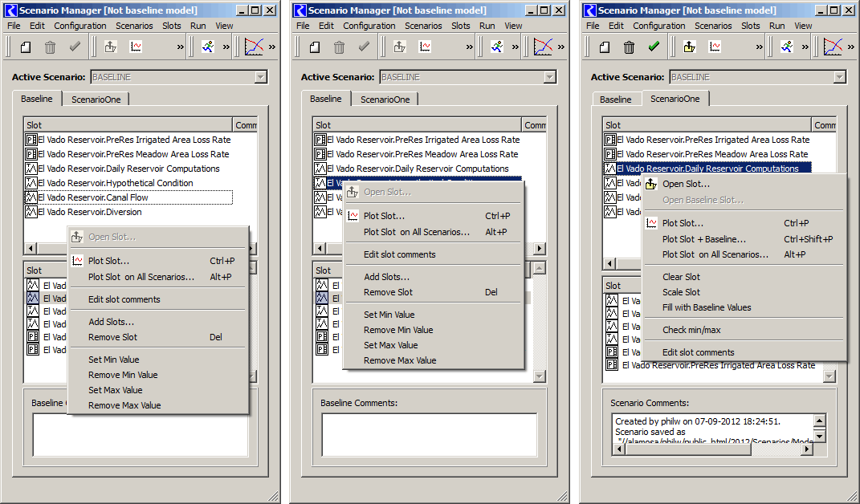Click the yellow open slot toolbar icon
Screen dimensions: 860x504
coord(690,47)
